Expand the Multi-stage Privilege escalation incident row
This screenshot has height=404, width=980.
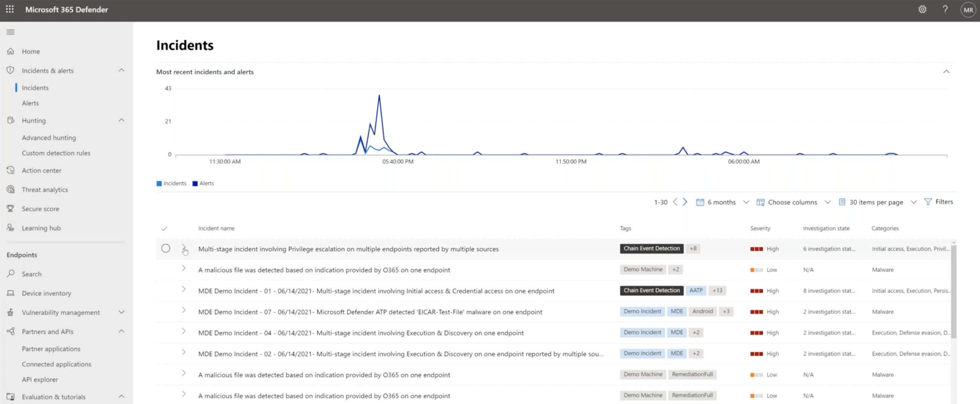[x=184, y=248]
